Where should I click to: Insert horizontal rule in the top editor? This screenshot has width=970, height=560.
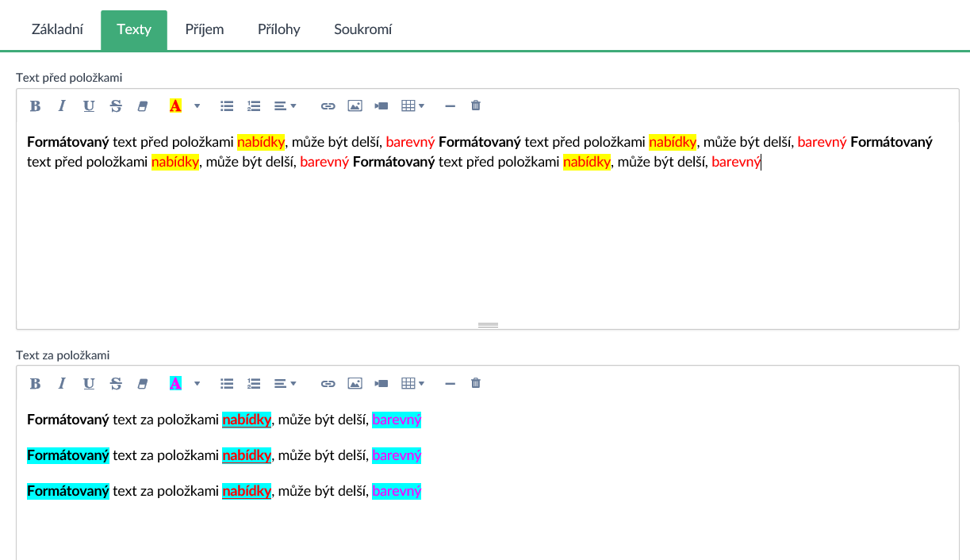tap(450, 105)
